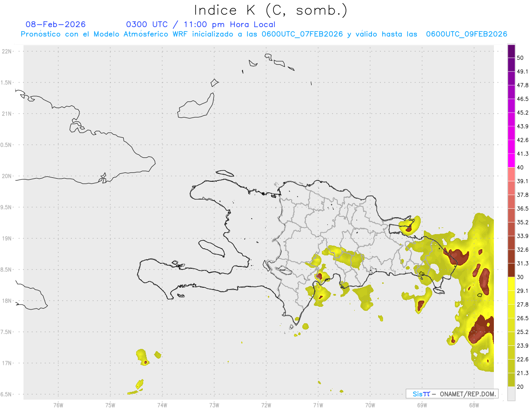Click the colorbar value "33.9"

(x=523, y=236)
